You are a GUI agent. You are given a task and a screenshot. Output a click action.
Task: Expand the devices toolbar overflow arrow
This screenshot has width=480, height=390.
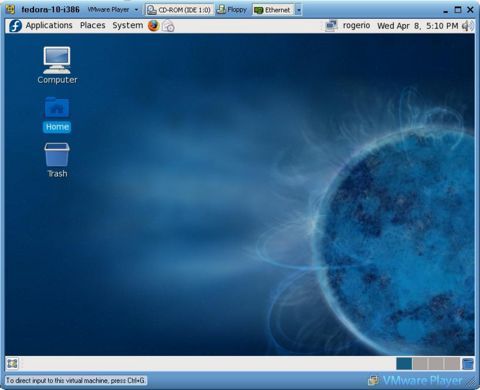coord(299,10)
